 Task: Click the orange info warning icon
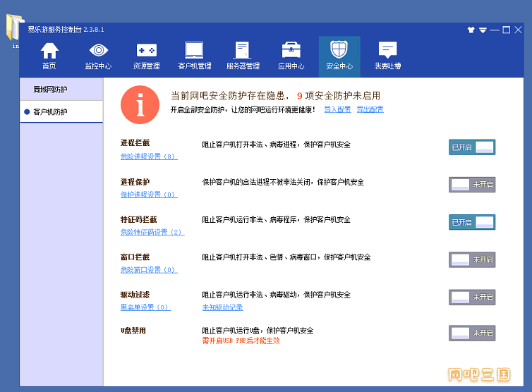[140, 104]
